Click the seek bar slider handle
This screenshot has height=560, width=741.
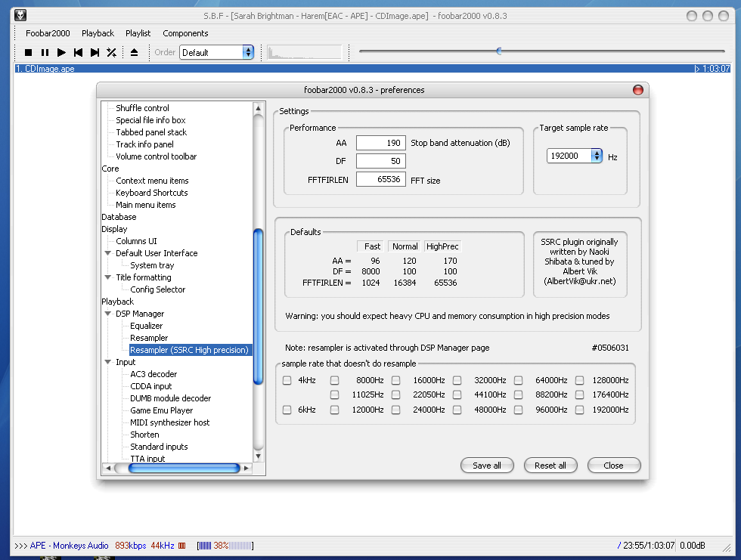(499, 51)
